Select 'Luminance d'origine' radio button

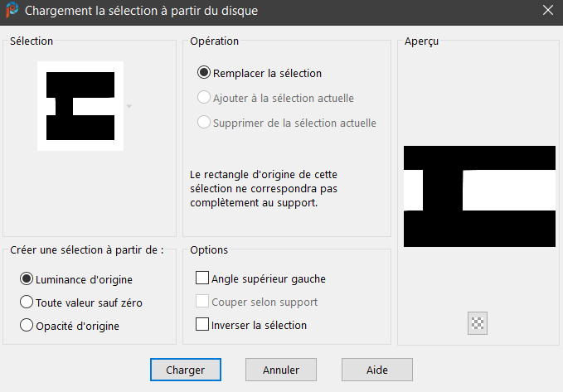27,279
